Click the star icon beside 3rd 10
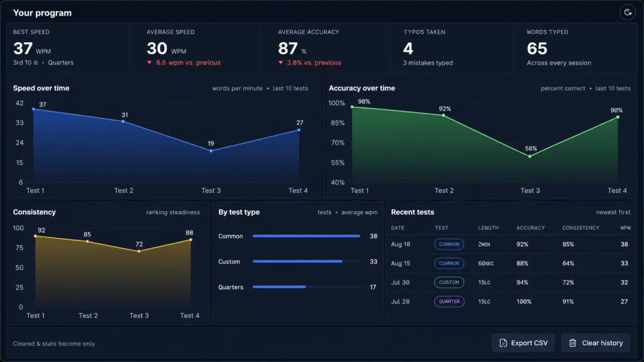 coord(36,62)
